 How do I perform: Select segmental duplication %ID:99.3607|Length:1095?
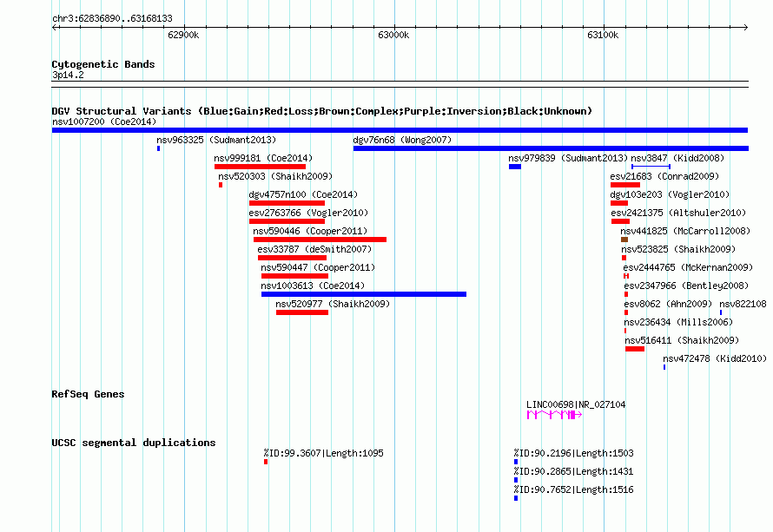pyautogui.click(x=323, y=453)
